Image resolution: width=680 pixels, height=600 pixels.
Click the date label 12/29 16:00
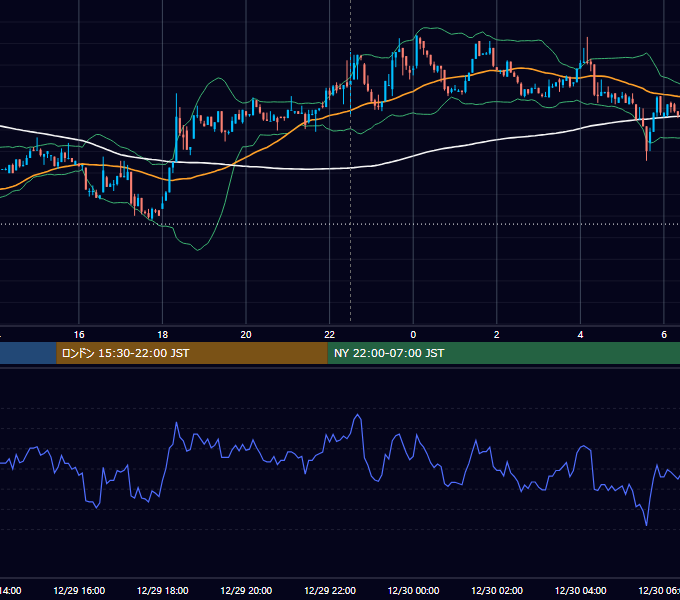79,590
